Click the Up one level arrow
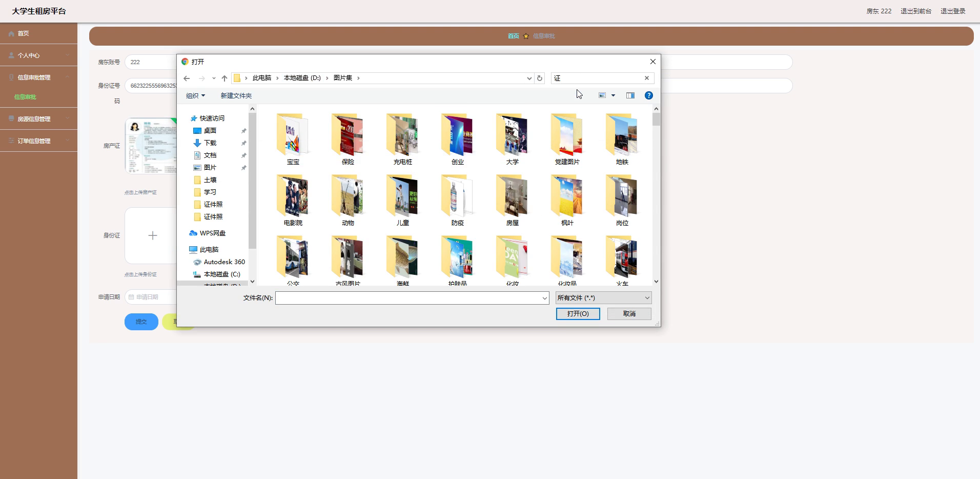 [x=224, y=78]
